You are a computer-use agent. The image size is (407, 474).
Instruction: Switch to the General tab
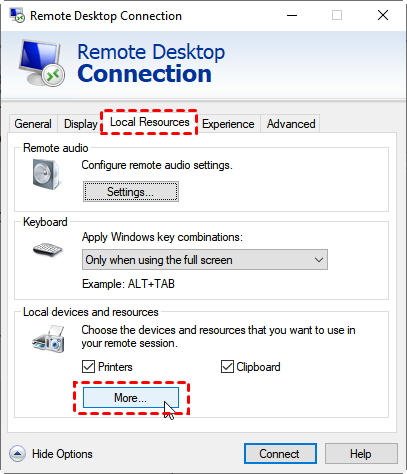point(33,124)
